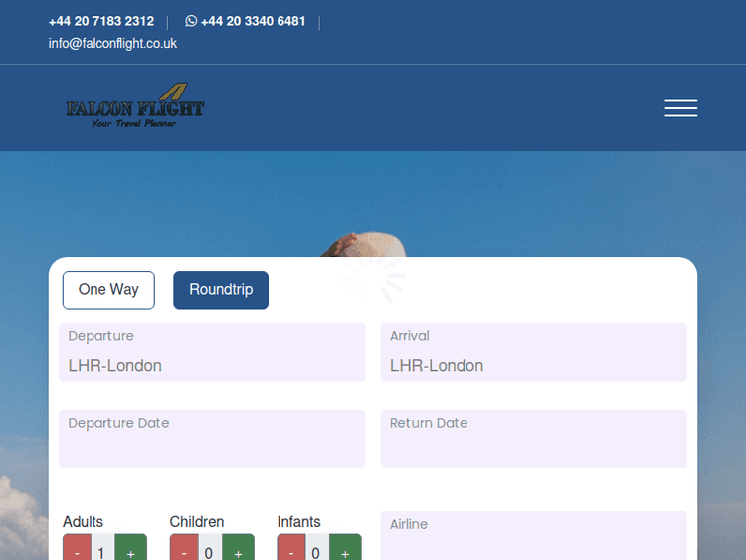Decrease the Children count
This screenshot has height=560, width=746.
(x=185, y=548)
